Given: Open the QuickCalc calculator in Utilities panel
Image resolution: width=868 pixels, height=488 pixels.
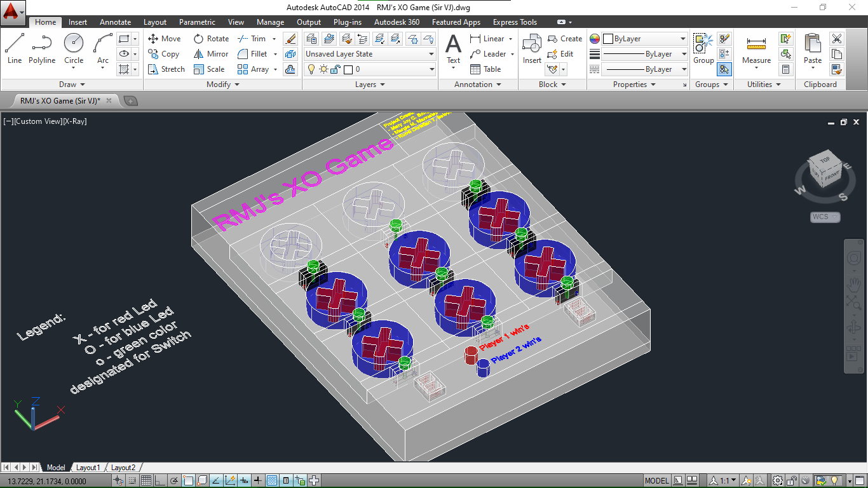Looking at the screenshot, I should [x=786, y=69].
